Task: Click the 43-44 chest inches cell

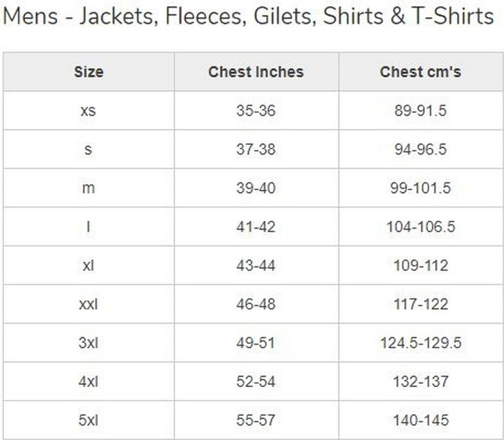Action: tap(256, 266)
